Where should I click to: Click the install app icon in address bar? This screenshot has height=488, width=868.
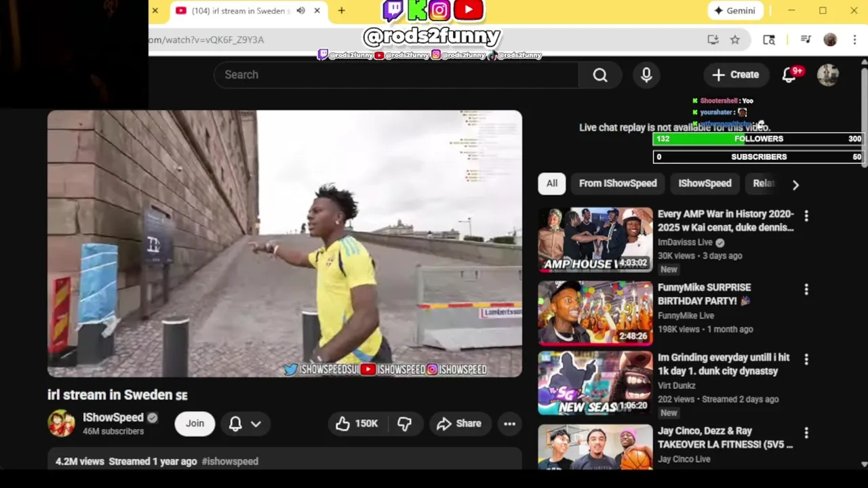click(713, 39)
